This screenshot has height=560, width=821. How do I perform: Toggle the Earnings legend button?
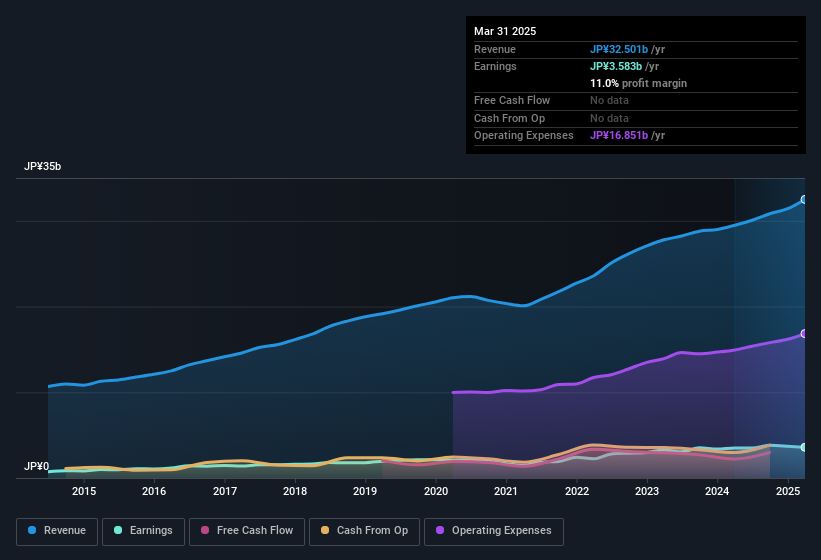tap(143, 531)
